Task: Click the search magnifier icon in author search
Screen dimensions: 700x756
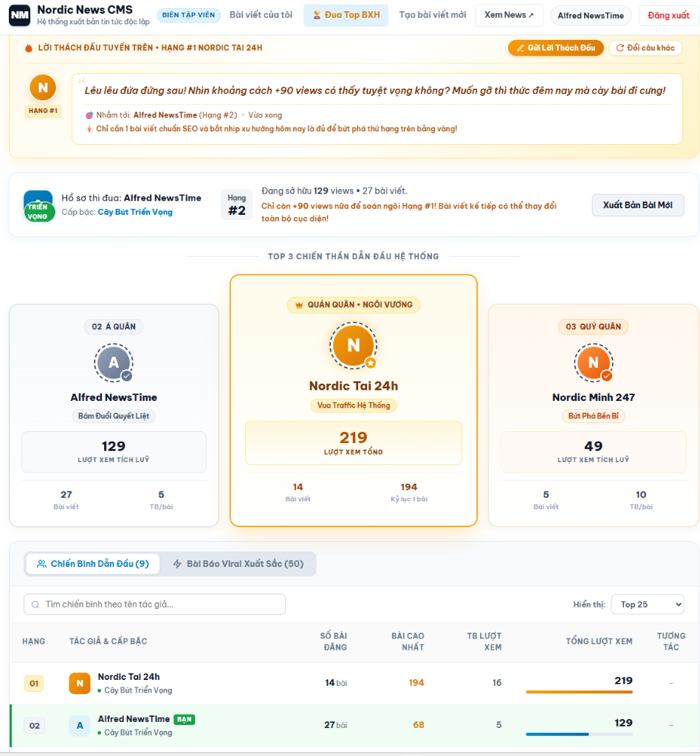Action: tap(35, 604)
